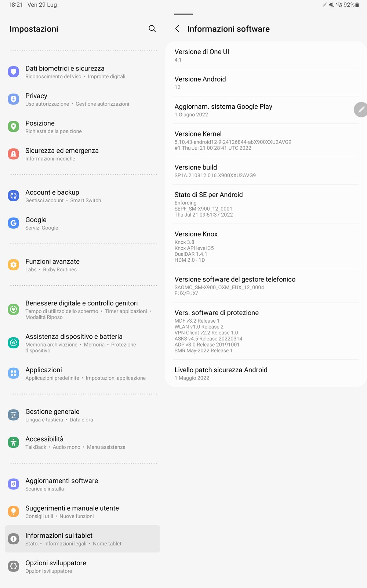
Task: Go to Gestione generale
Action: pyautogui.click(x=83, y=415)
